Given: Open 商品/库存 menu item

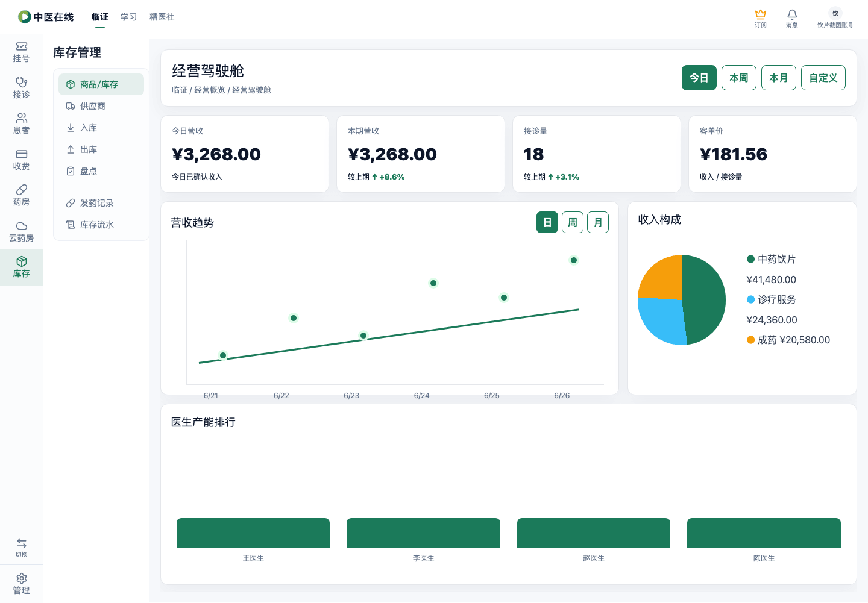Looking at the screenshot, I should tap(101, 84).
